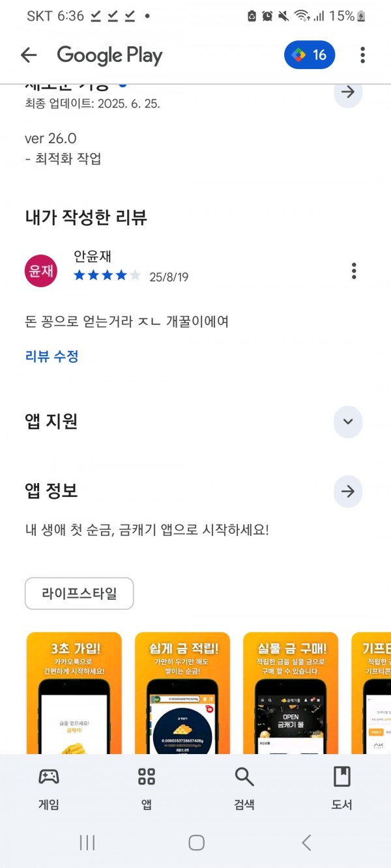Open the 3초 가입 screenshot thumbnail
391x868 pixels.
tap(74, 693)
